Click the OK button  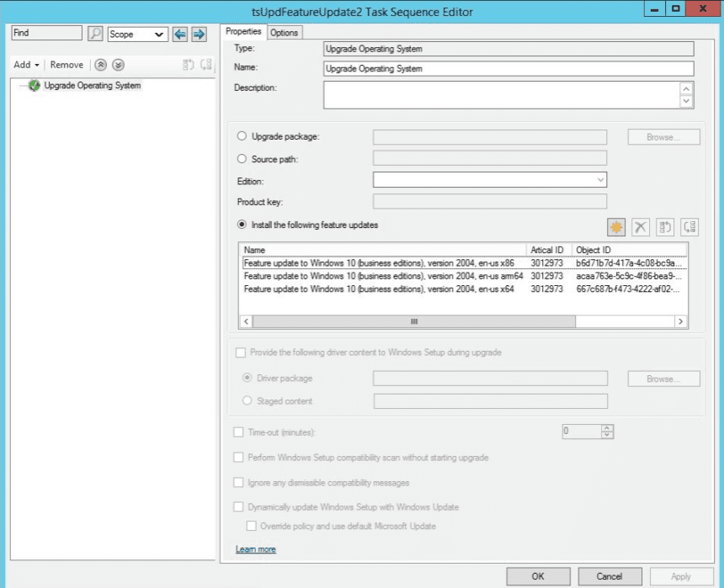point(538,576)
